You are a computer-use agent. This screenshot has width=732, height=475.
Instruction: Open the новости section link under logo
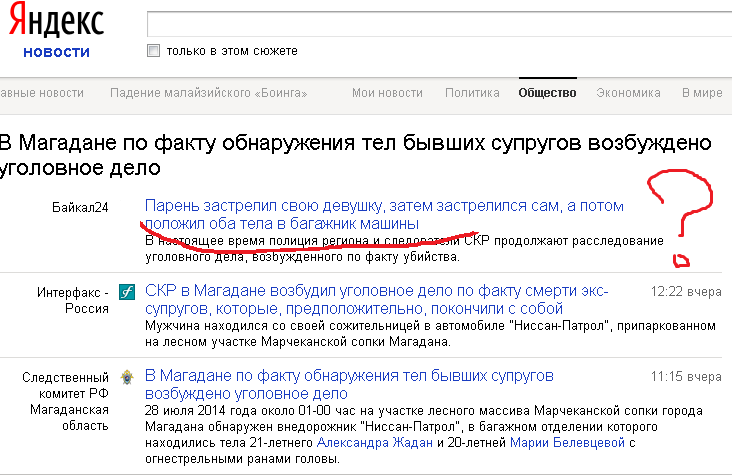pyautogui.click(x=56, y=52)
